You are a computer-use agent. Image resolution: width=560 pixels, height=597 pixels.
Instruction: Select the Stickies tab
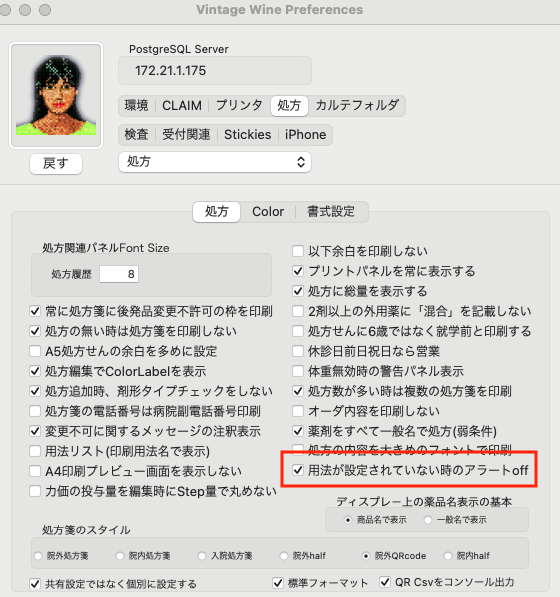247,134
